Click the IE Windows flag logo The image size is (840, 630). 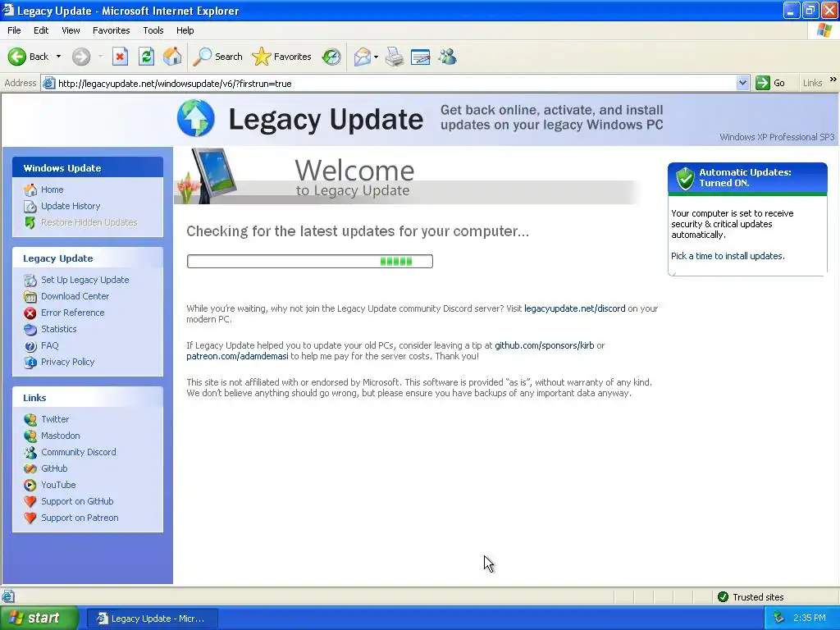tap(824, 30)
